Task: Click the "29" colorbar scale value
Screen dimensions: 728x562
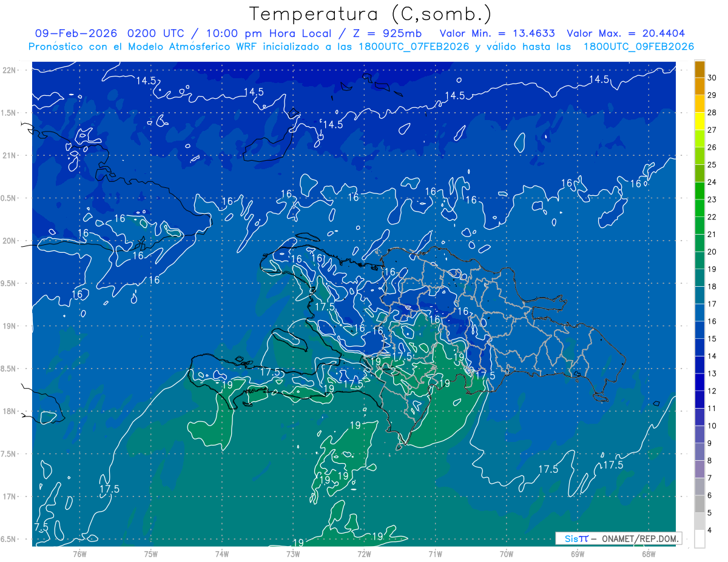Action: pyautogui.click(x=712, y=95)
